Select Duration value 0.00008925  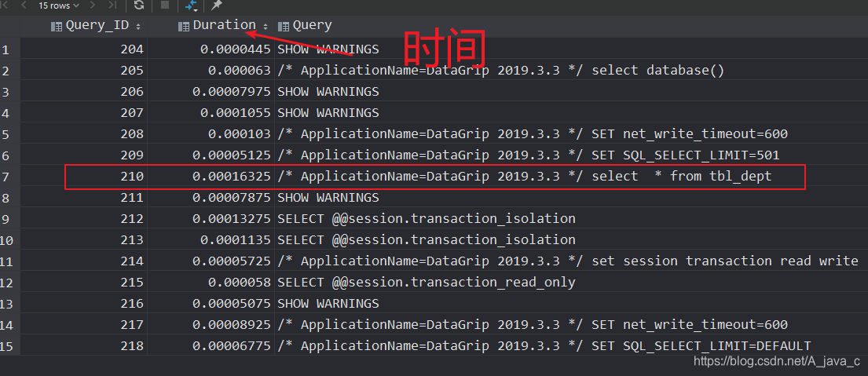pos(232,324)
